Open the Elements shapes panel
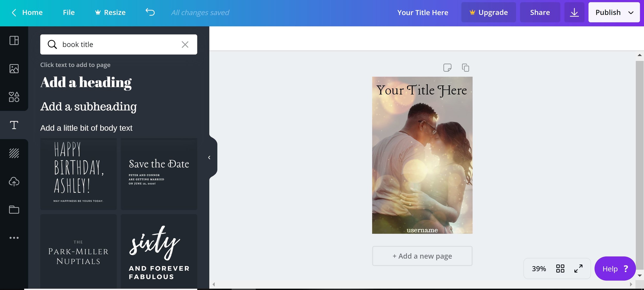The width and height of the screenshot is (644, 290). (14, 97)
